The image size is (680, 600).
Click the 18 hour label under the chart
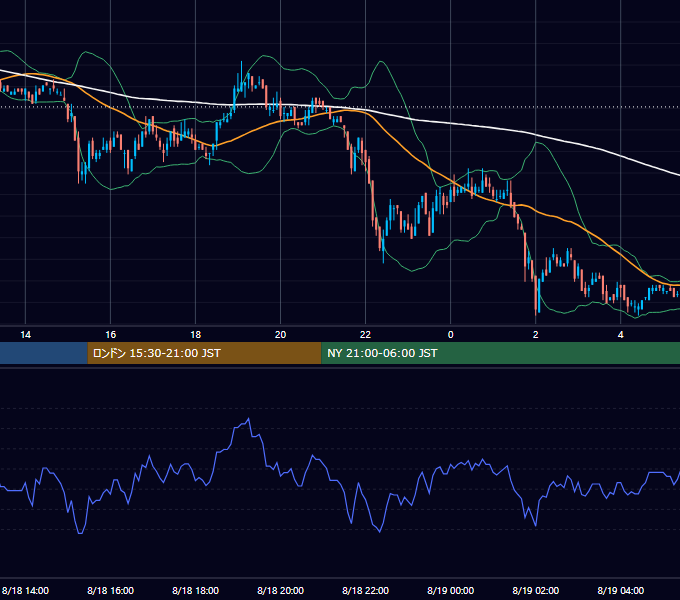click(x=196, y=335)
